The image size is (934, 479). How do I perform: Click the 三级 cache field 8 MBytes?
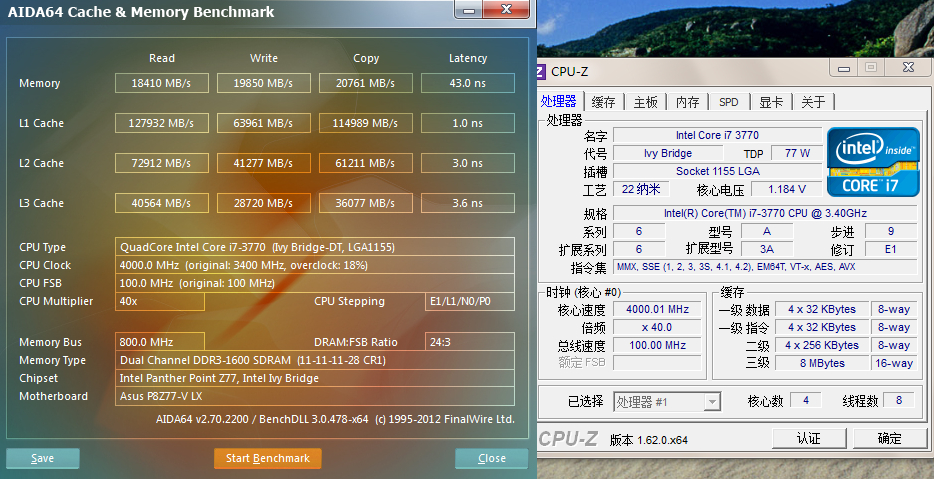coord(821,363)
